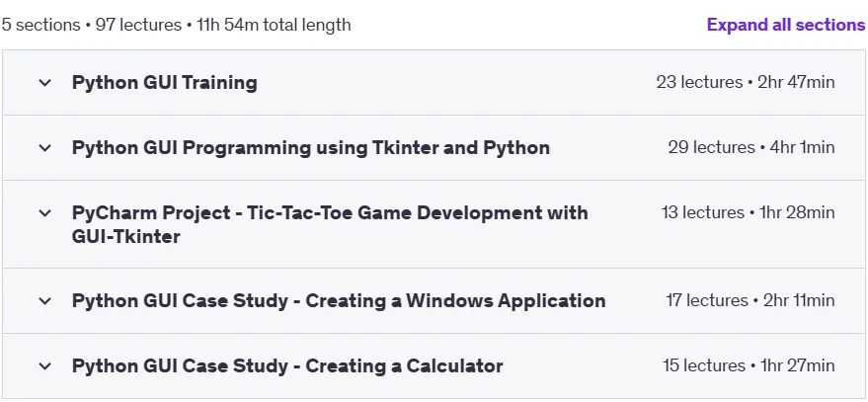The height and width of the screenshot is (402, 868).
Task: Click the 23 lectures 2hr 47min label
Action: (746, 83)
